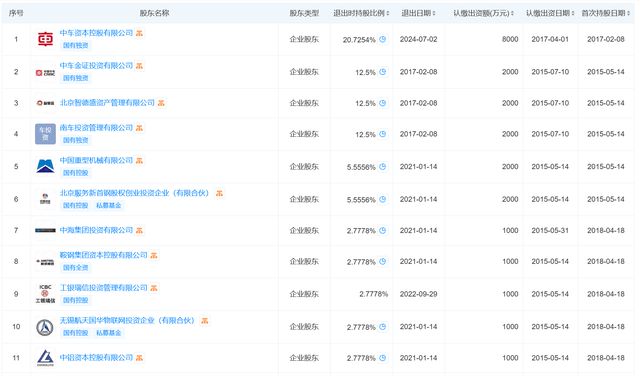The height and width of the screenshot is (376, 640).
Task: Click the 中海集团投资 logo
Action: pos(45,230)
